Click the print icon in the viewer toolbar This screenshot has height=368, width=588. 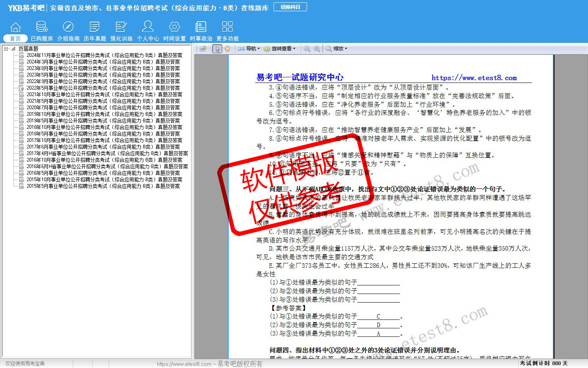203,49
